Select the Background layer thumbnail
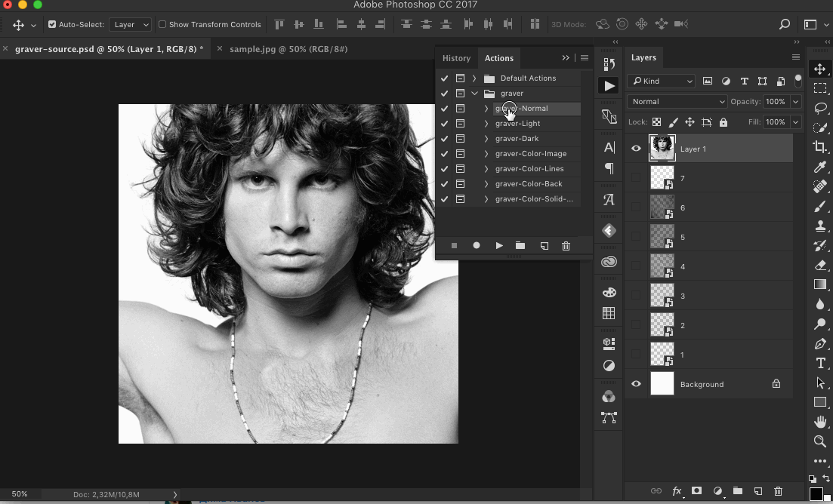 pyautogui.click(x=662, y=384)
